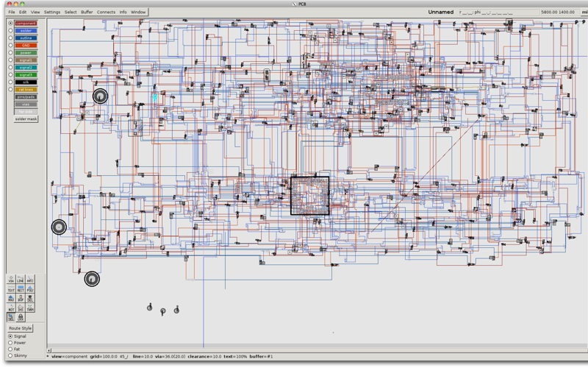The width and height of the screenshot is (588, 368).
Task: Select the POLY polygon tool
Action: click(x=30, y=289)
